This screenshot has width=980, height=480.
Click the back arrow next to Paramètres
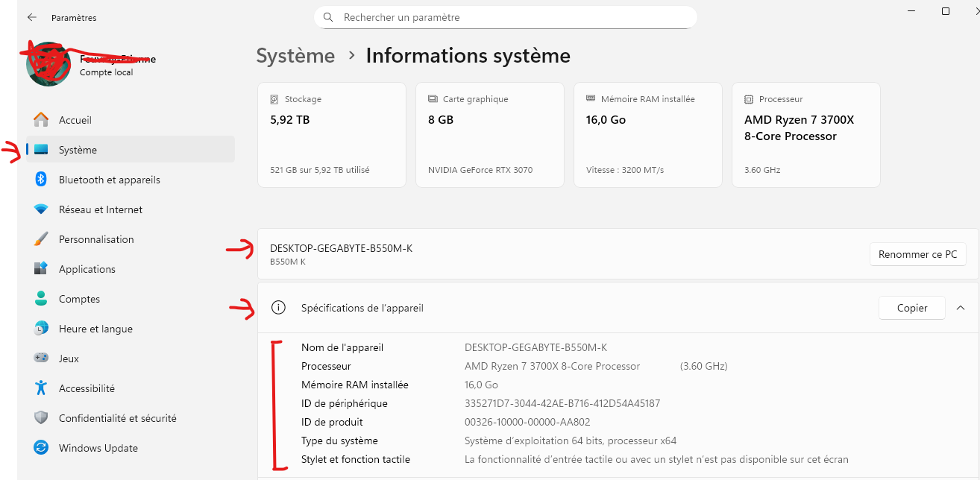[32, 17]
